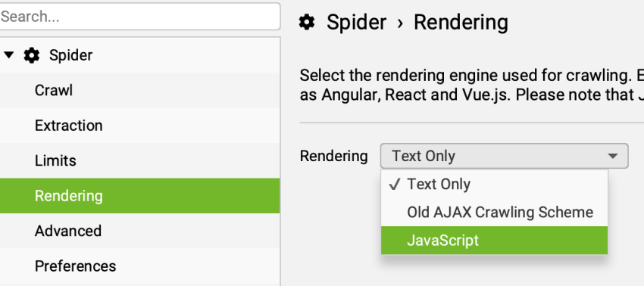The width and height of the screenshot is (644, 286).
Task: Click the checkmark next to Text Only
Action: point(394,185)
